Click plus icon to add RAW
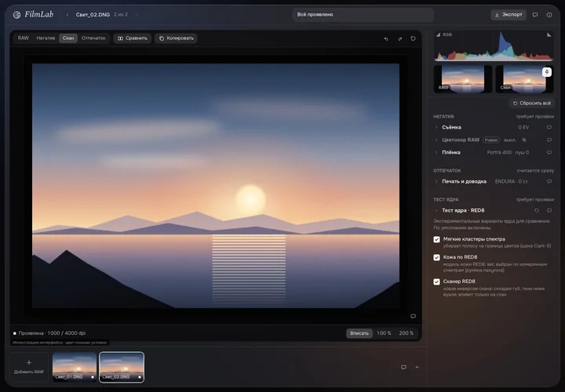The height and width of the screenshot is (392, 565). tap(29, 363)
